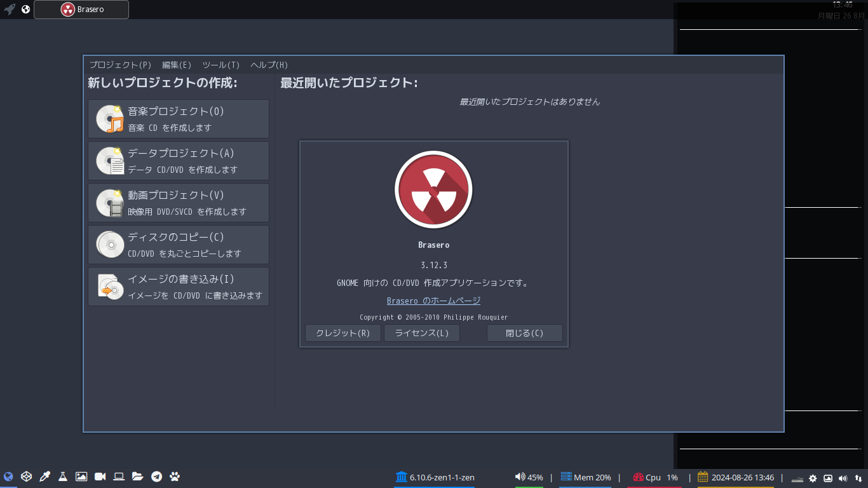This screenshot has height=488, width=868.
Task: Click the ディスクのコピー (disc copy) icon
Action: [109, 244]
